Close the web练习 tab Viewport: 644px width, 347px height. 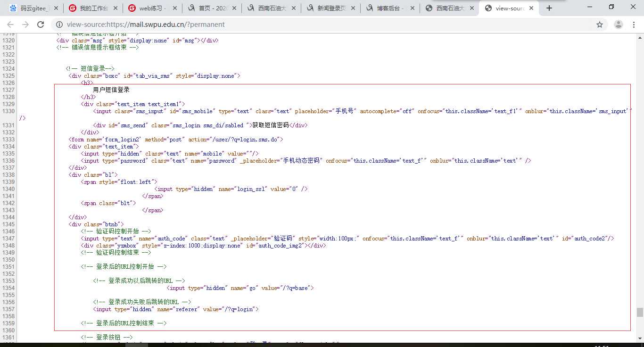174,8
